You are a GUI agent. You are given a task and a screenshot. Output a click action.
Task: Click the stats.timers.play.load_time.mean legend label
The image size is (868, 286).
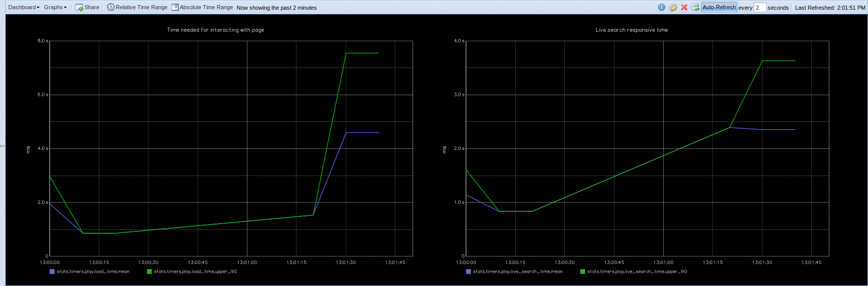pos(93,272)
